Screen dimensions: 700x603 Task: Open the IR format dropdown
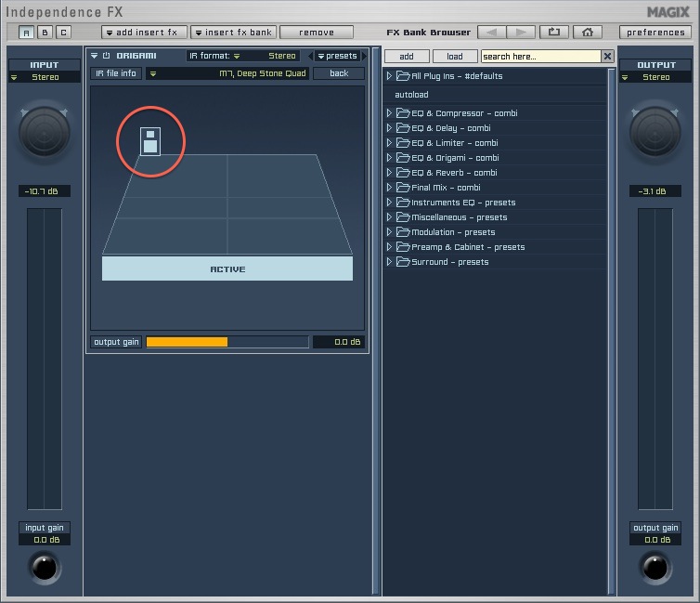tap(242, 56)
